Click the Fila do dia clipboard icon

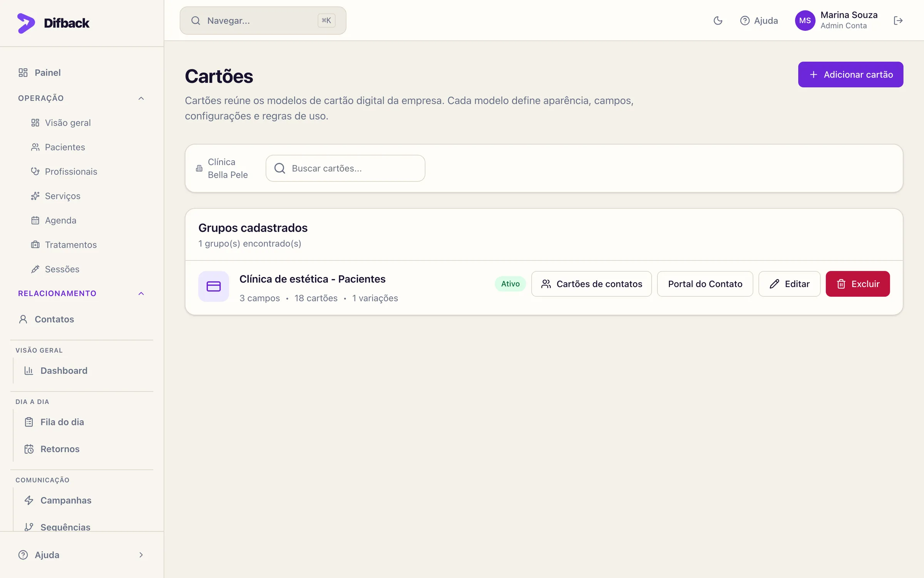(x=29, y=422)
